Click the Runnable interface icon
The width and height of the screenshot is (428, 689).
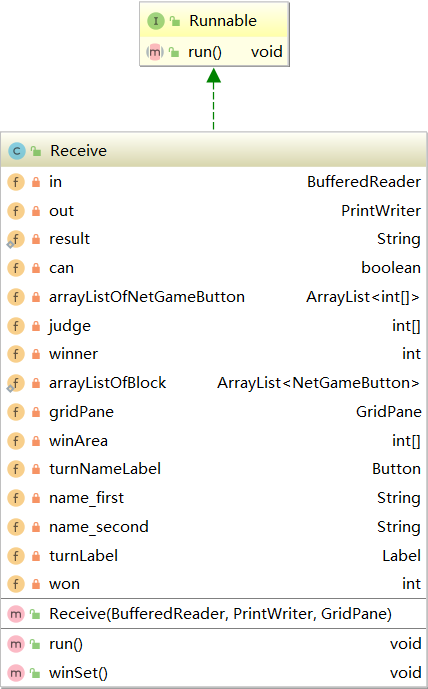pos(156,21)
